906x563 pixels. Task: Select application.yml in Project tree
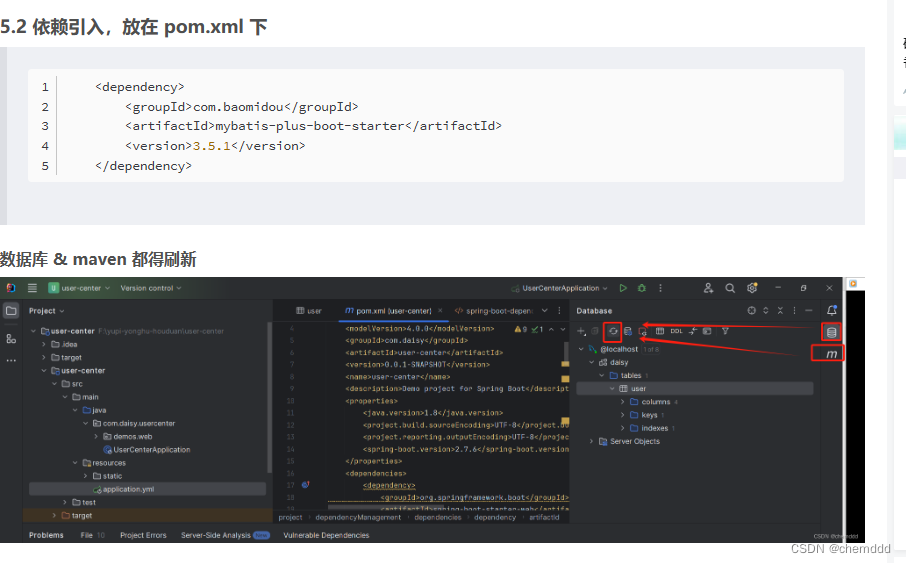(147, 489)
